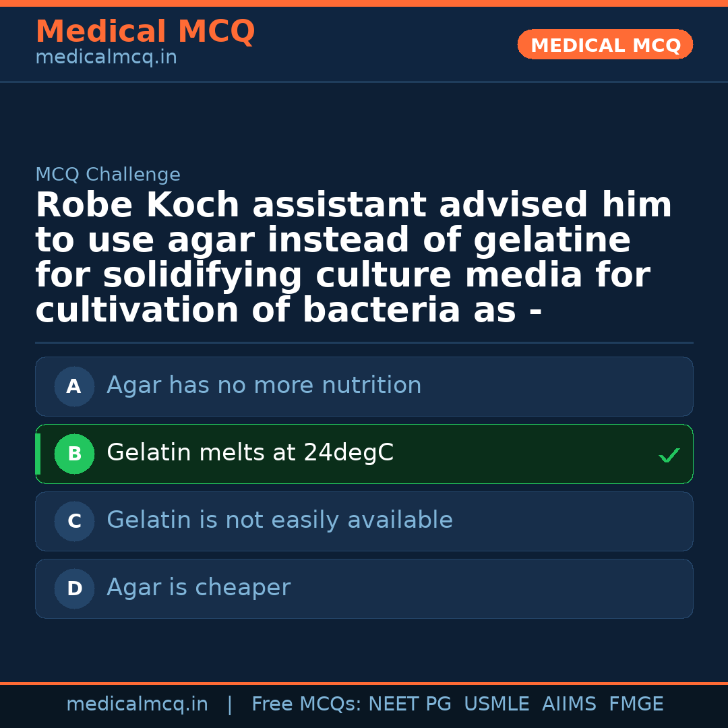The image size is (728, 728).
Task: Click the green checkmark on option B
Action: (669, 456)
